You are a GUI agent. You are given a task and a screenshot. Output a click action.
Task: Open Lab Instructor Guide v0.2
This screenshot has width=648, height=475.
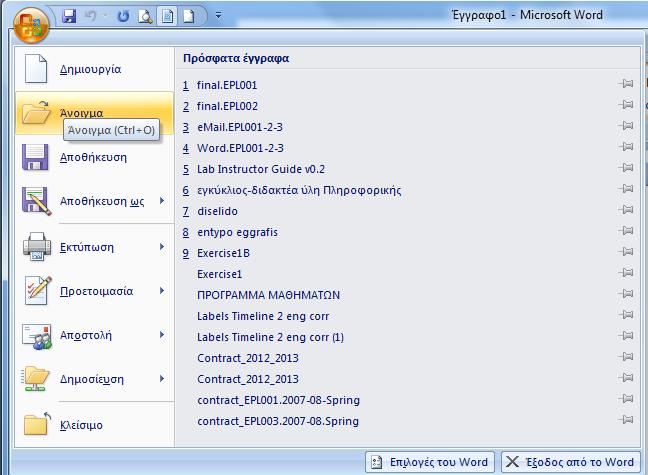click(261, 169)
